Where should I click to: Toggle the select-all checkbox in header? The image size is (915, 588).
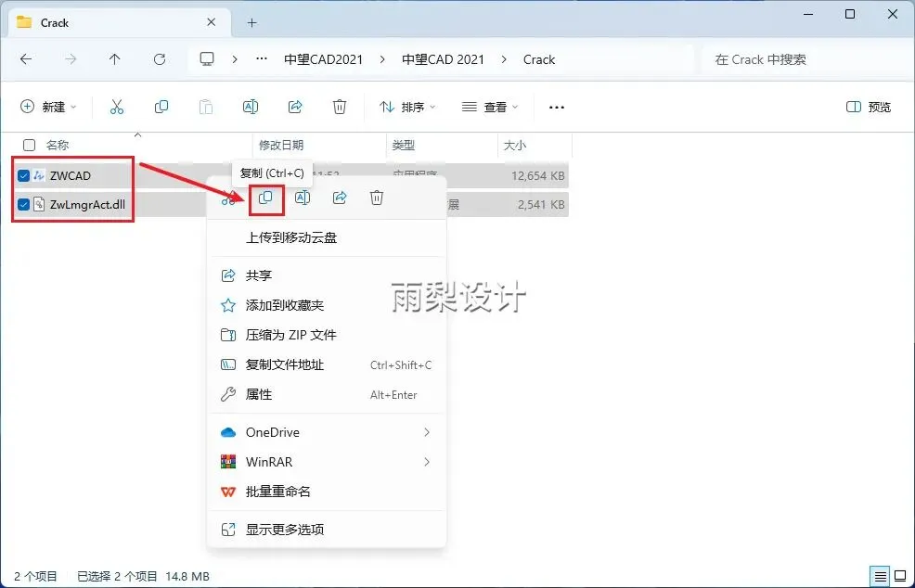pyautogui.click(x=29, y=146)
